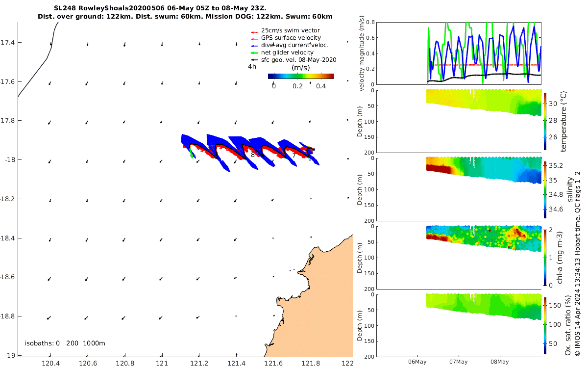Click the blue dive-avg current legend marker
The width and height of the screenshot is (588, 368).
click(254, 45)
